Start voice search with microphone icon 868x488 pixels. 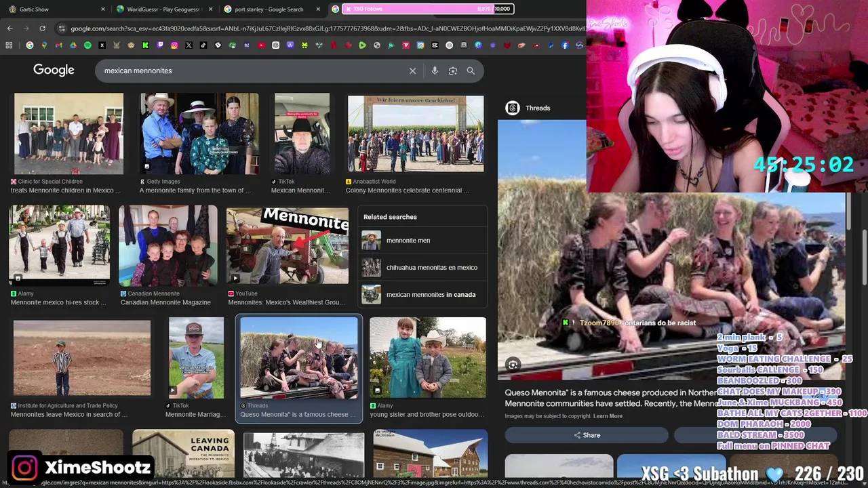click(x=435, y=70)
